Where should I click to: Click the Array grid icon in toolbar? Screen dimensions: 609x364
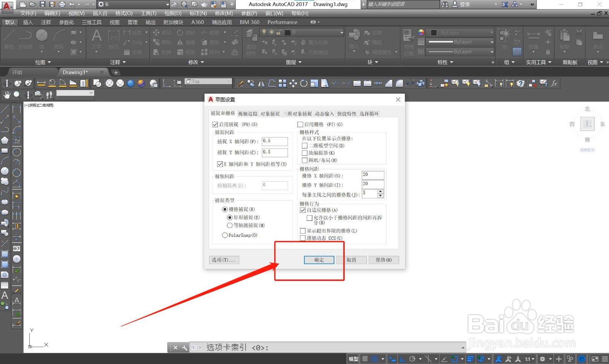click(283, 83)
